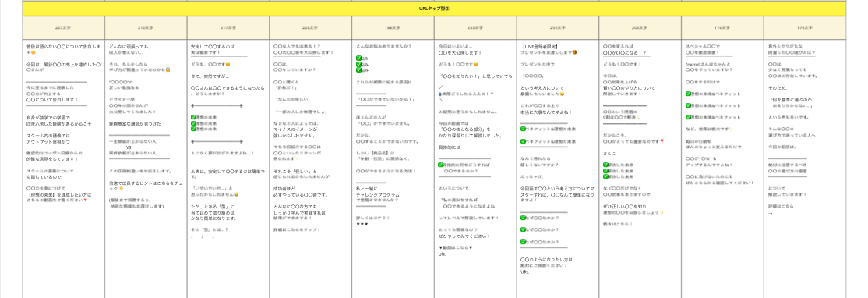Viewport: 868px width, 298px height.
Task: Select the 176文字 header cell
Action: pos(722,27)
